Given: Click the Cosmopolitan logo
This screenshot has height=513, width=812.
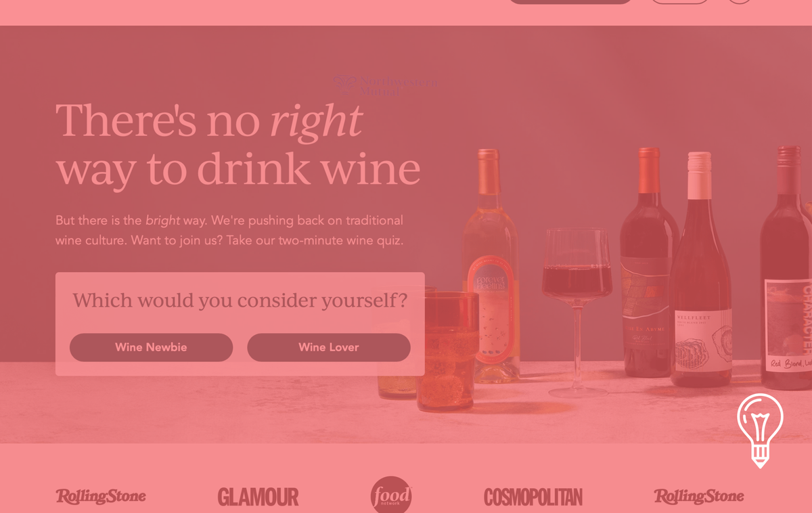Looking at the screenshot, I should [x=533, y=497].
